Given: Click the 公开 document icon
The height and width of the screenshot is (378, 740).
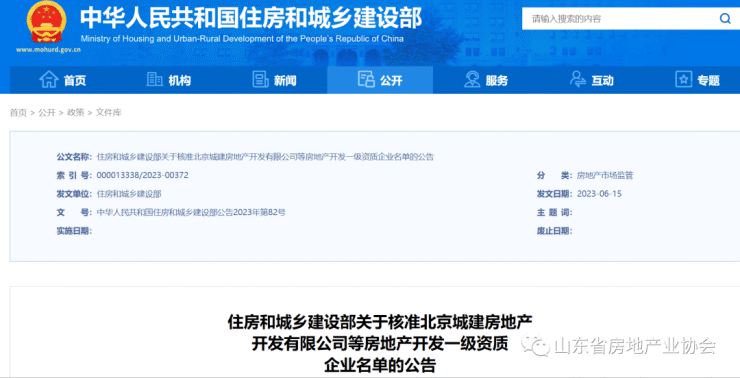Looking at the screenshot, I should 366,79.
